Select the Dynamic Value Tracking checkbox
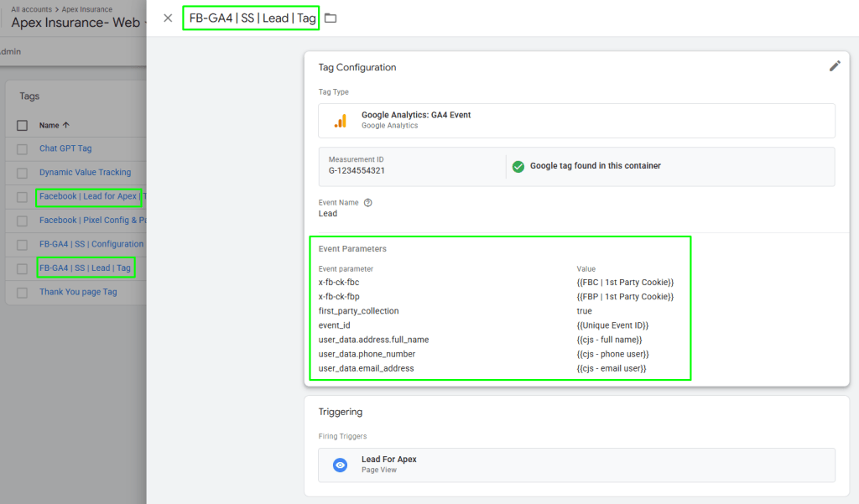 click(23, 173)
